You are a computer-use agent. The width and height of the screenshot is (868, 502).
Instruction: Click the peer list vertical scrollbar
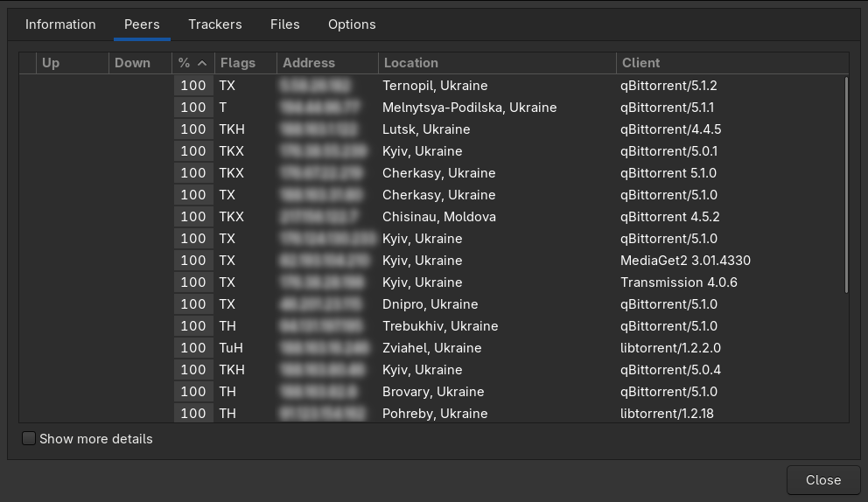(845, 184)
